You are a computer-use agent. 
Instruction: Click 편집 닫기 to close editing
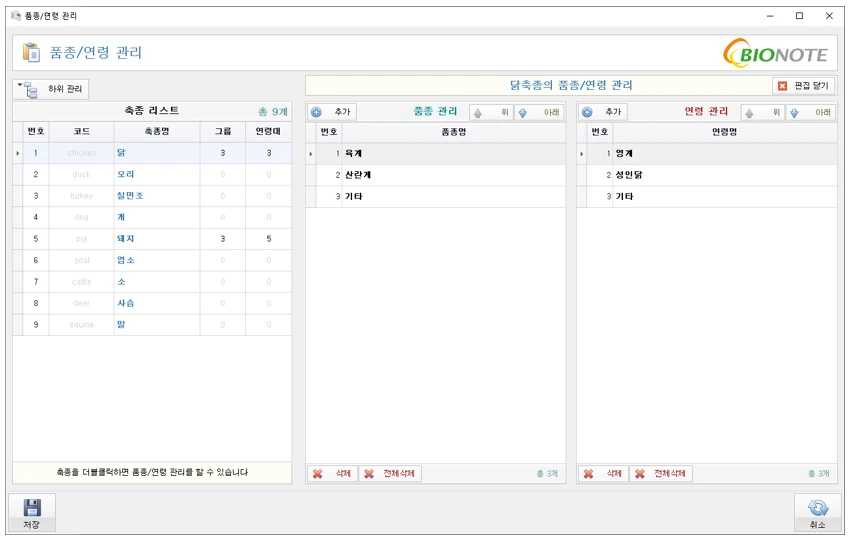tap(803, 86)
